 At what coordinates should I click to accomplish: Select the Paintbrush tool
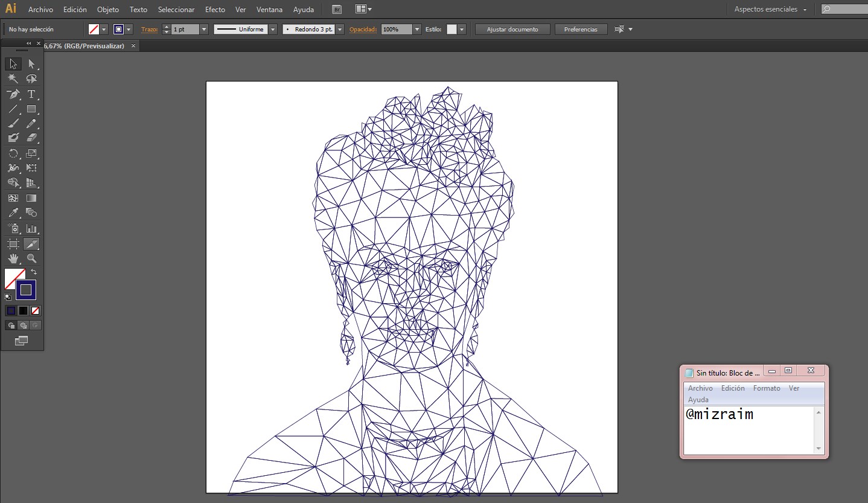coord(13,124)
